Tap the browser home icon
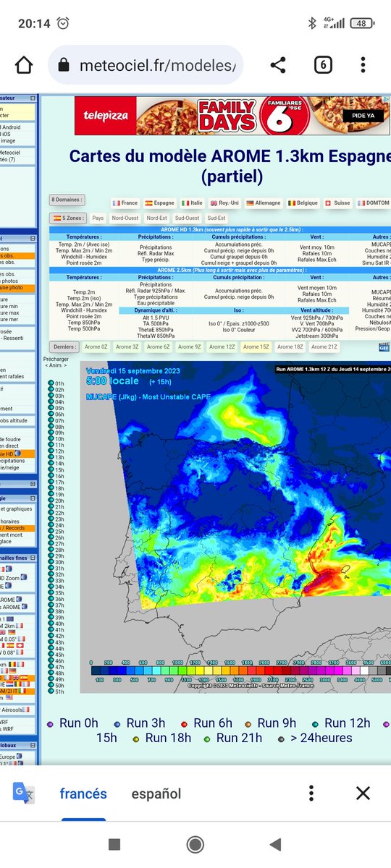 (x=24, y=66)
